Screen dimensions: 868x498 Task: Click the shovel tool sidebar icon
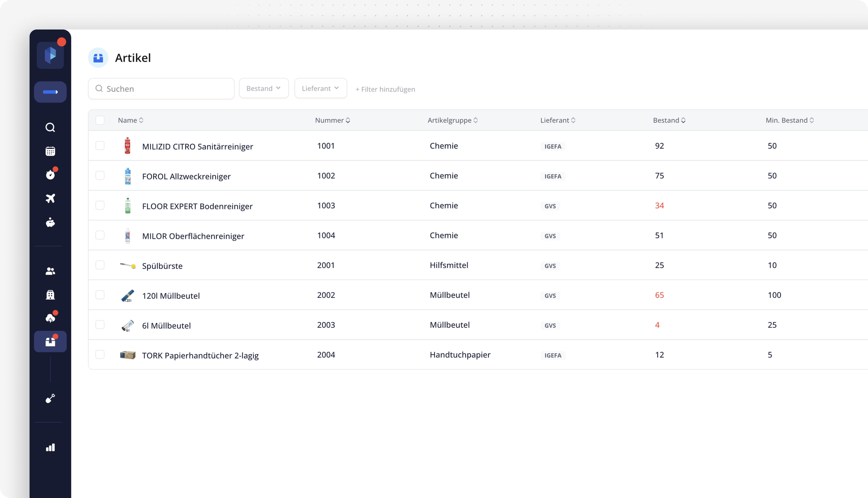[x=50, y=398]
